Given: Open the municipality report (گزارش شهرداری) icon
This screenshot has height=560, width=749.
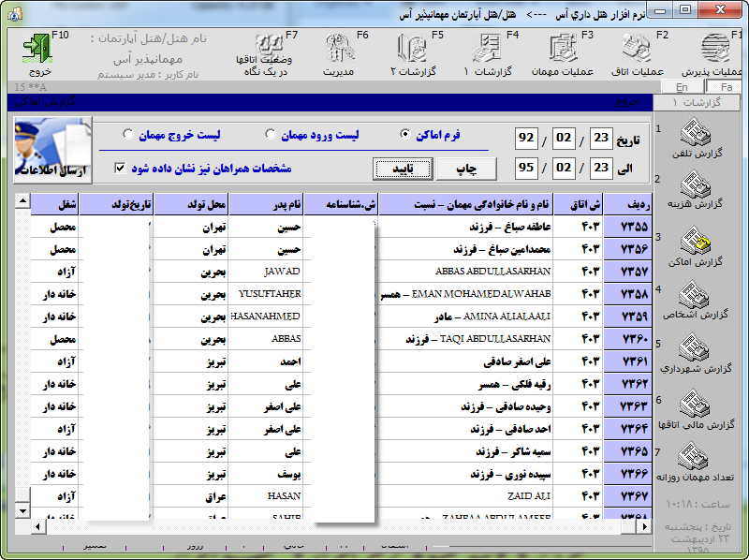Looking at the screenshot, I should [698, 353].
